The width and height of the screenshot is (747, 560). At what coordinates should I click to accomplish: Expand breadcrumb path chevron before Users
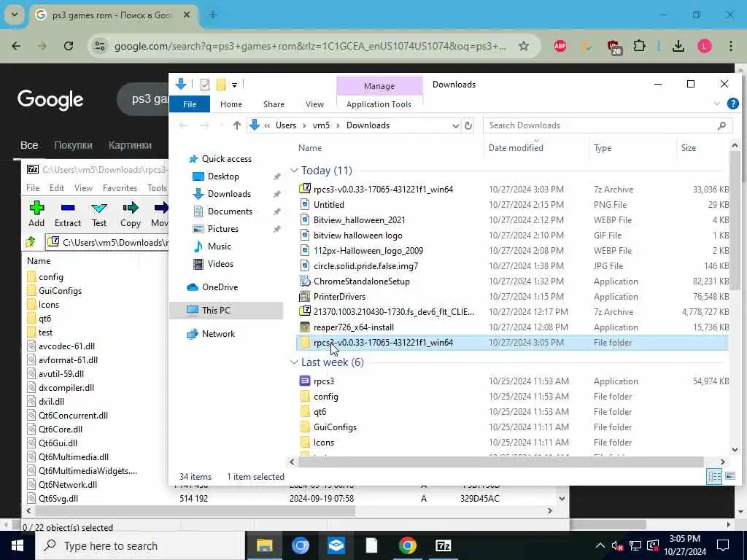(x=267, y=125)
